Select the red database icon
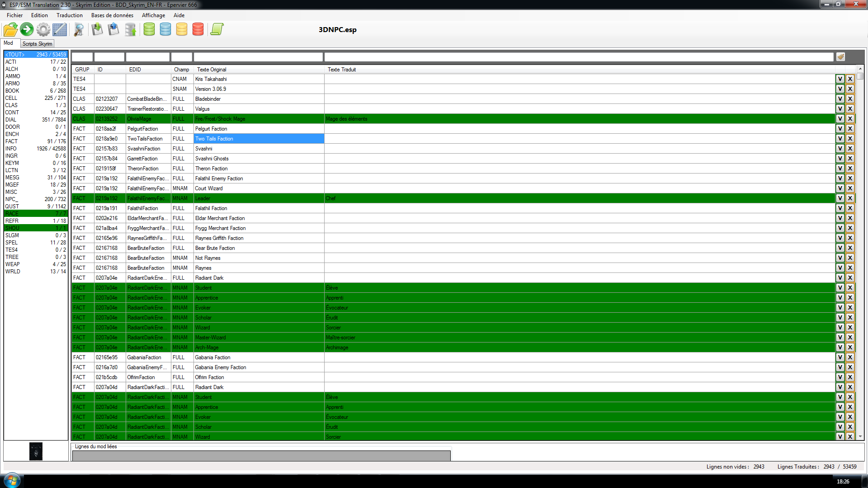The height and width of the screenshot is (488, 868). coord(198,30)
